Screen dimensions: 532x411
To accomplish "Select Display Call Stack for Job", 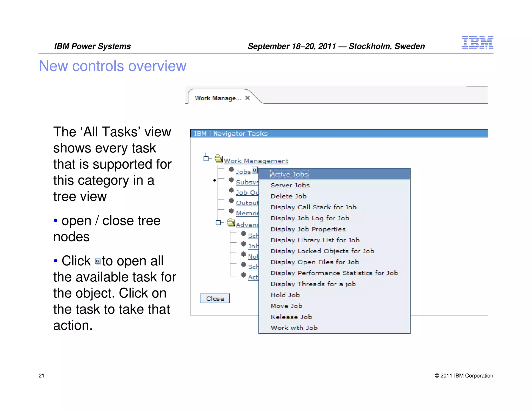I will [334, 207].
